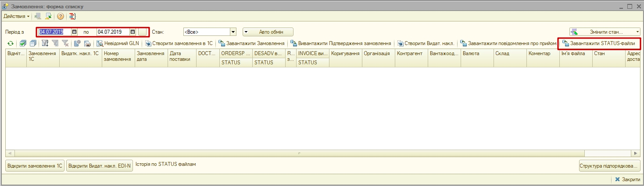Click Відкрити Видат. накл. EDI-N button
644x186 pixels.
point(100,166)
